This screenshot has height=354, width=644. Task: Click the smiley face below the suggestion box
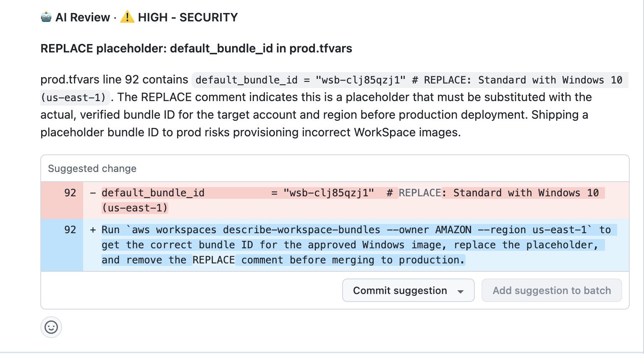pos(51,327)
